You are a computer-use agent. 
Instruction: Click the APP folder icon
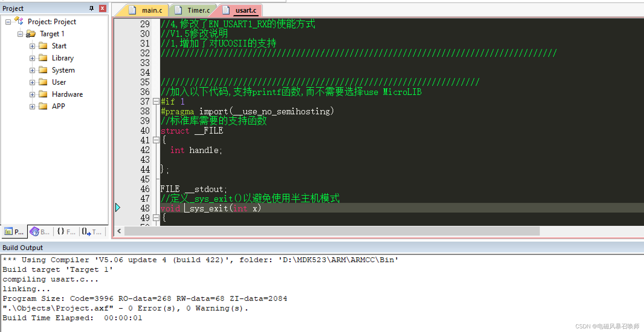[43, 106]
